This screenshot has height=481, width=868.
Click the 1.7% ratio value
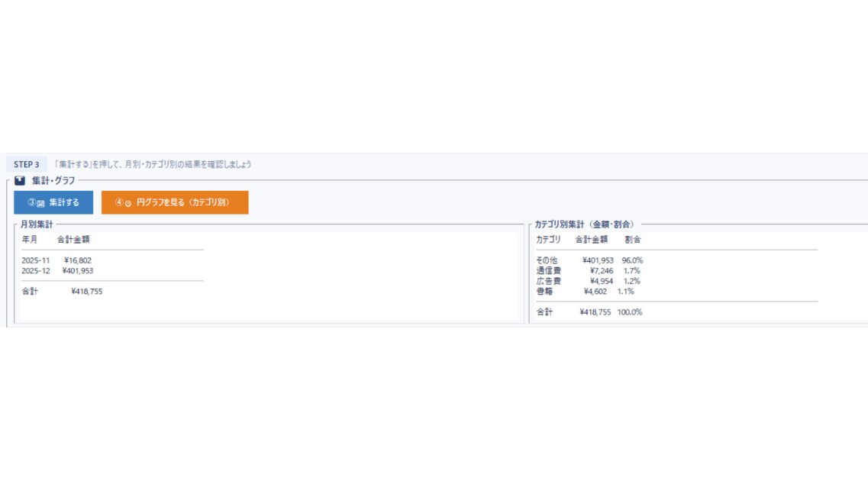point(631,271)
